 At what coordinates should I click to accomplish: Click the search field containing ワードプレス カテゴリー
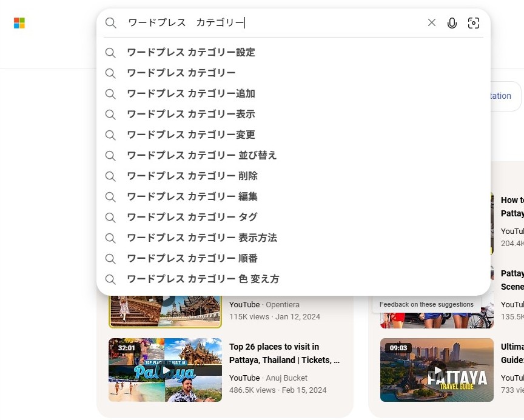(273, 23)
